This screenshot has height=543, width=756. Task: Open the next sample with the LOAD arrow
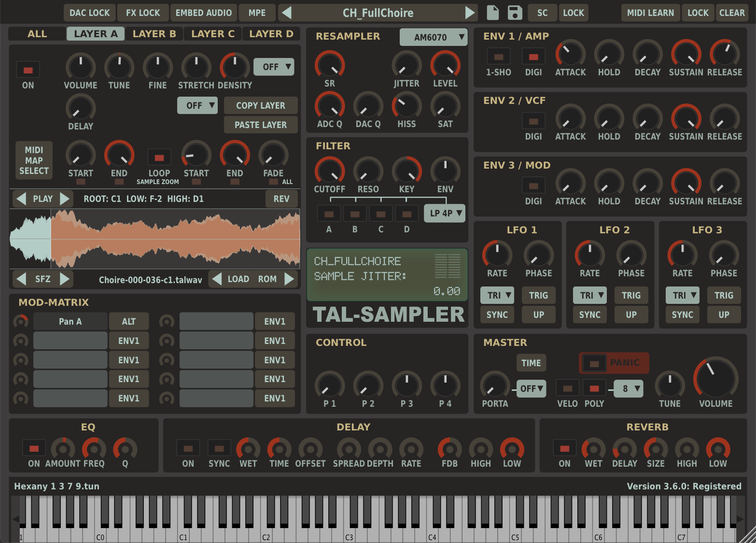289,279
